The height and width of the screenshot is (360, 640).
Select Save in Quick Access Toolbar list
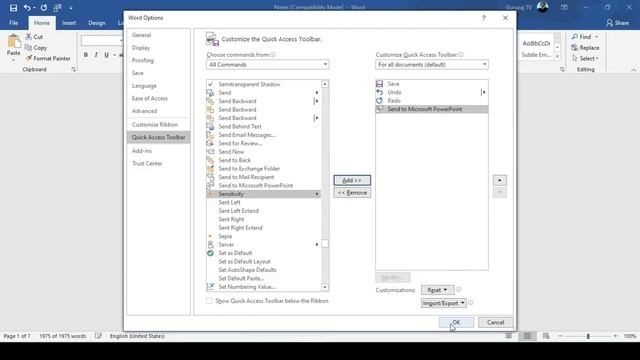pyautogui.click(x=431, y=84)
